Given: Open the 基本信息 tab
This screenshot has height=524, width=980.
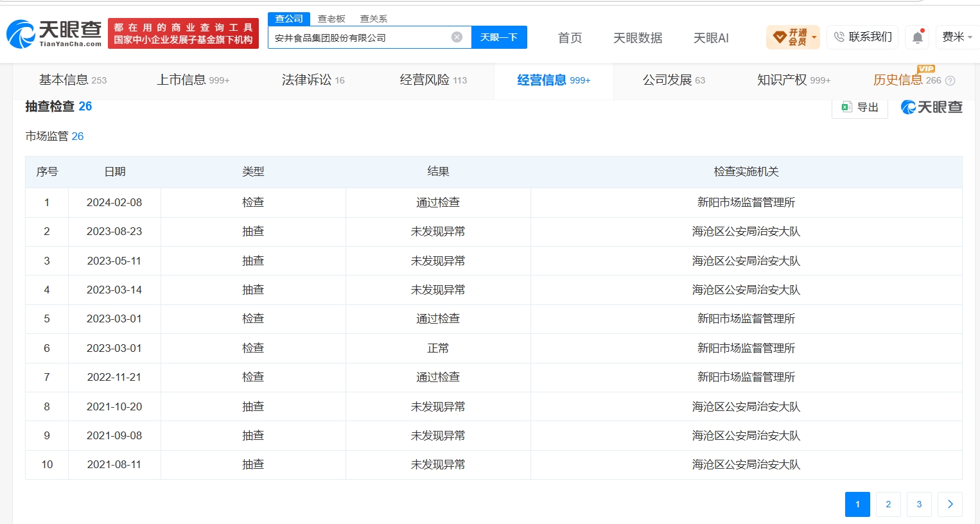Looking at the screenshot, I should point(73,80).
